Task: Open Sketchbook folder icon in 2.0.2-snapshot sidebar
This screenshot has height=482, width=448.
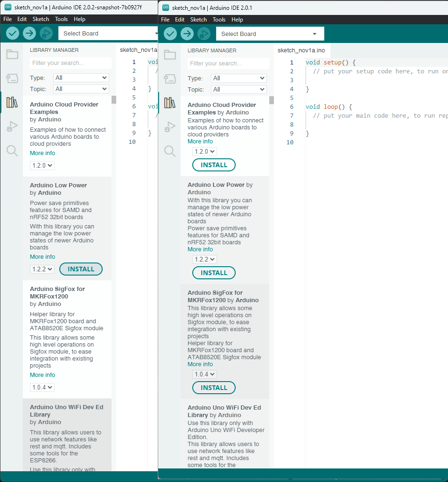Action: tap(12, 54)
